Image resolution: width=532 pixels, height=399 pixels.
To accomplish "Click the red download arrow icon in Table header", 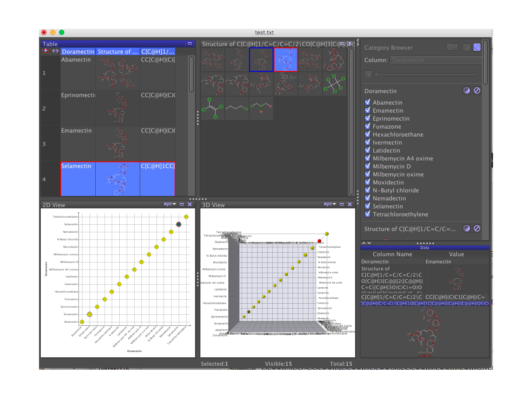I will [46, 51].
